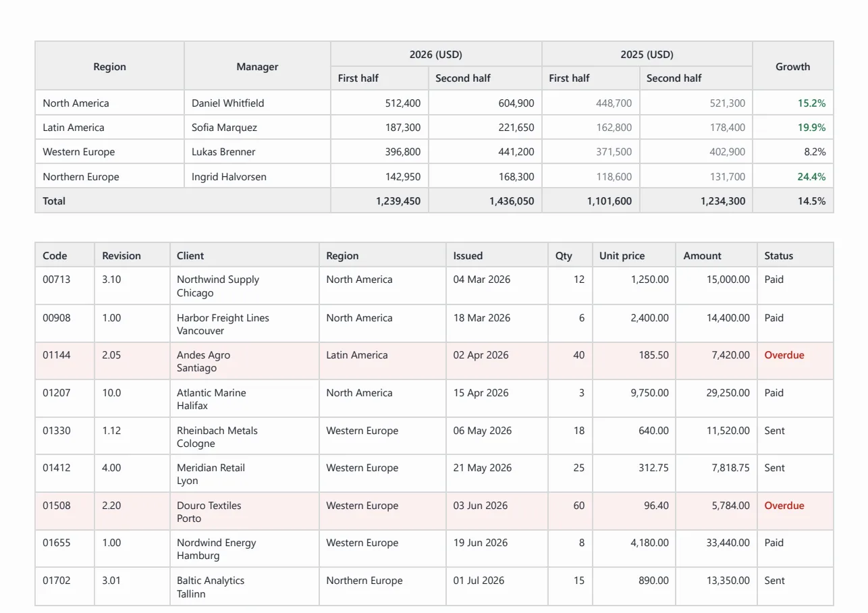Click the Atlantic Marine client cell
Viewport: 868px width, 613px height.
click(x=244, y=399)
